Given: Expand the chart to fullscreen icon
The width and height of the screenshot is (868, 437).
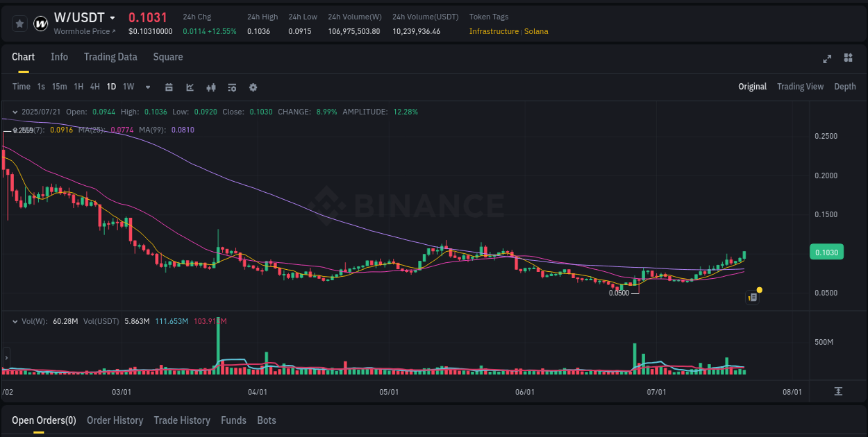Looking at the screenshot, I should tap(827, 59).
